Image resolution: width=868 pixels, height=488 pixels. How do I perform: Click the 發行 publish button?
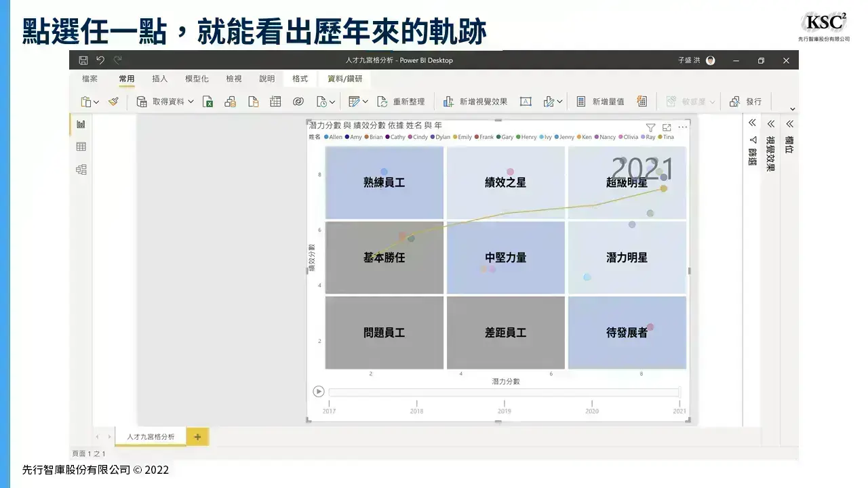coord(746,102)
